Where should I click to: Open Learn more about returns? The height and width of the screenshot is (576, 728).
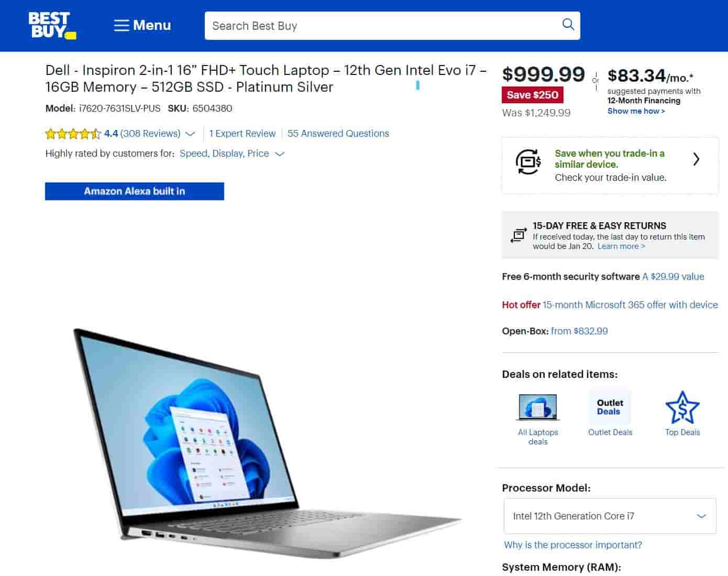tap(621, 246)
